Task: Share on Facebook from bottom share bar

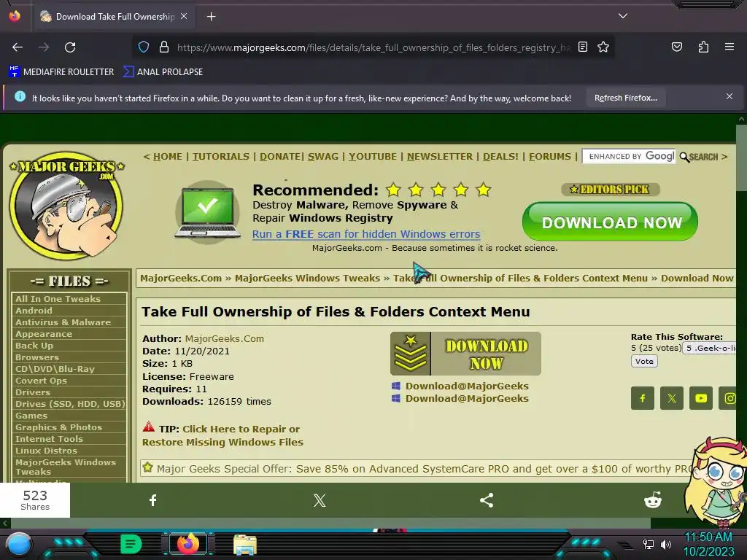Action: pos(153,500)
